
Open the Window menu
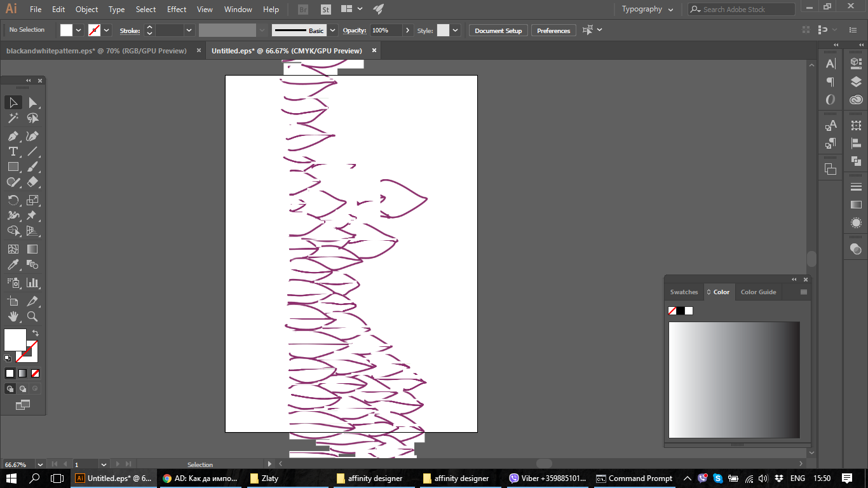(238, 9)
